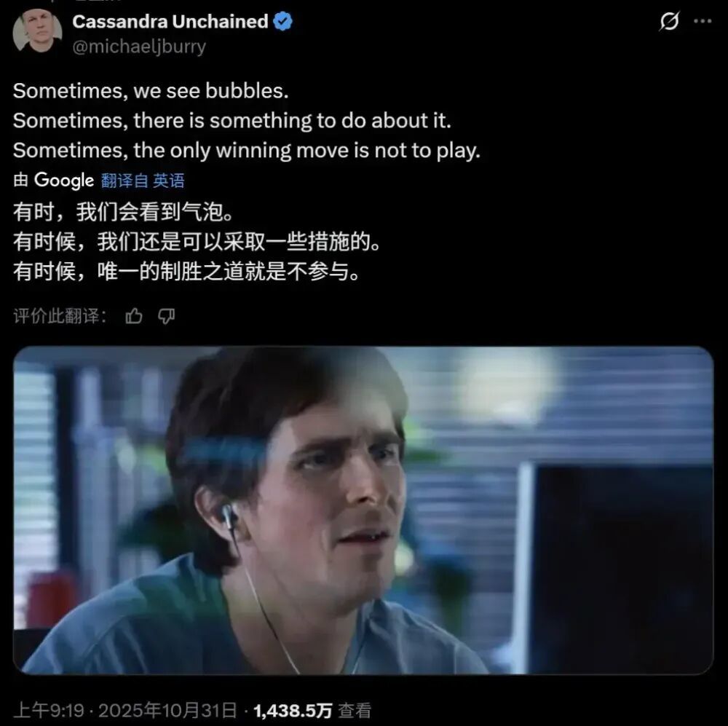Click the translated line 有时，我们会看到气泡。
The height and width of the screenshot is (726, 728).
tap(123, 212)
